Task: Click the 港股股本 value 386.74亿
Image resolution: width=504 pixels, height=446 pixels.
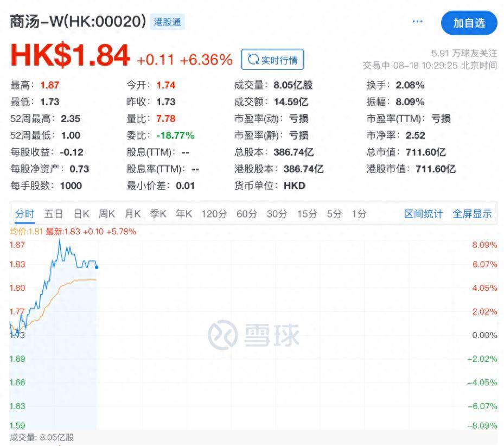Action: [304, 169]
